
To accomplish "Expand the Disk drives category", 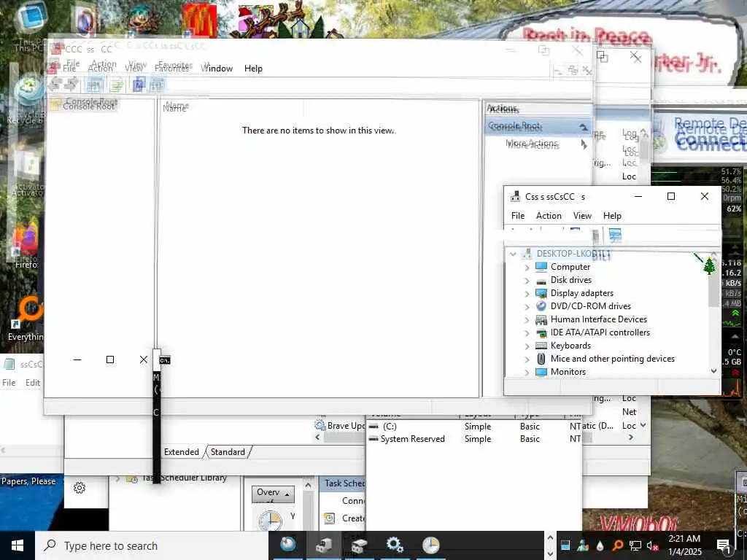I will point(527,281).
